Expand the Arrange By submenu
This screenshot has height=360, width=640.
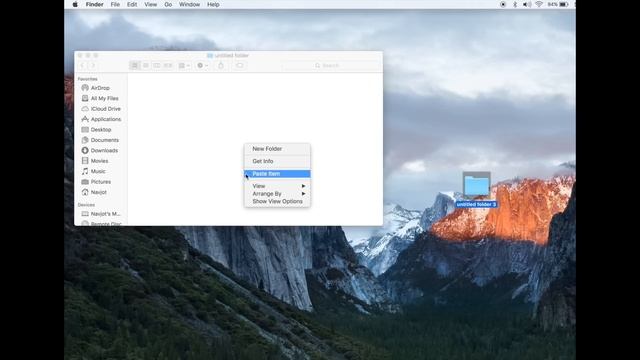tap(277, 194)
